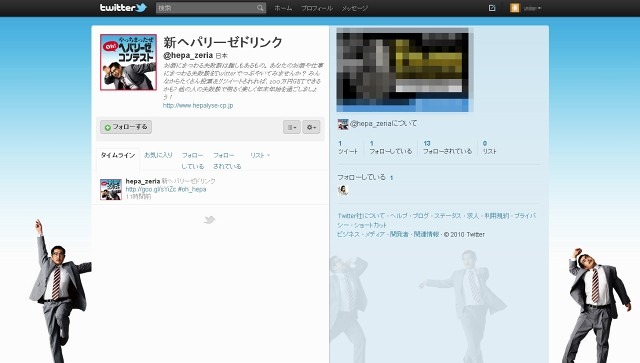
Task: Open the 開発者 footer link
Action: click(x=399, y=234)
